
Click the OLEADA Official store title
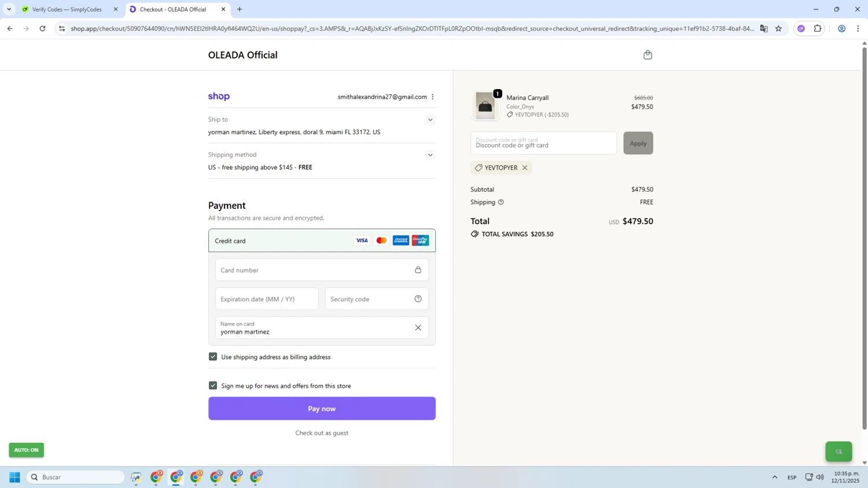pyautogui.click(x=243, y=55)
